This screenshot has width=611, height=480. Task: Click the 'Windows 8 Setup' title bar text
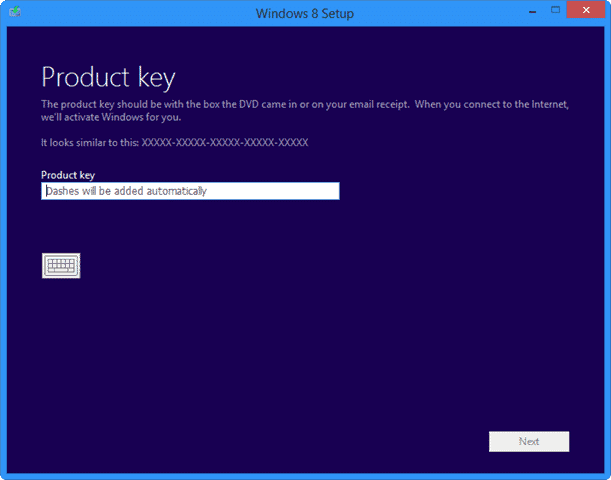point(305,13)
